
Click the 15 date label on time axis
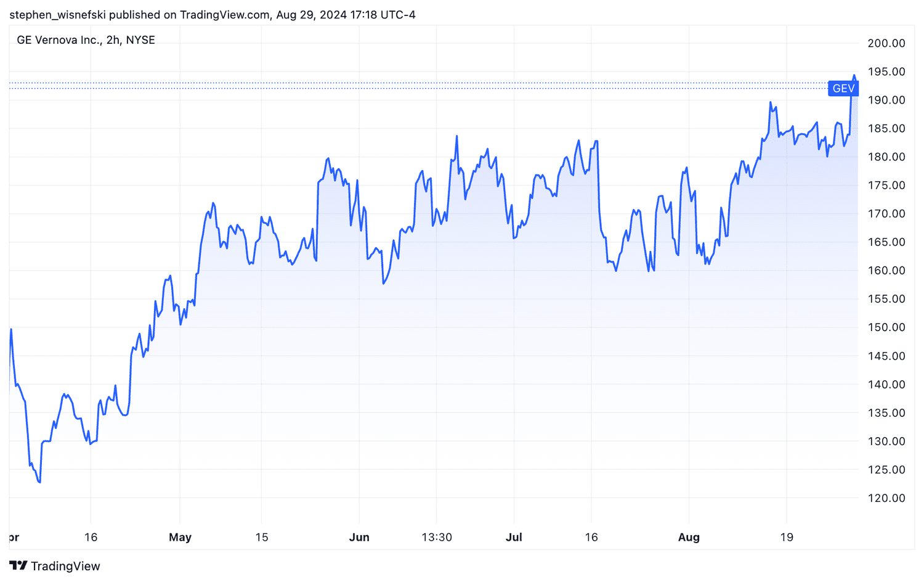(x=262, y=537)
